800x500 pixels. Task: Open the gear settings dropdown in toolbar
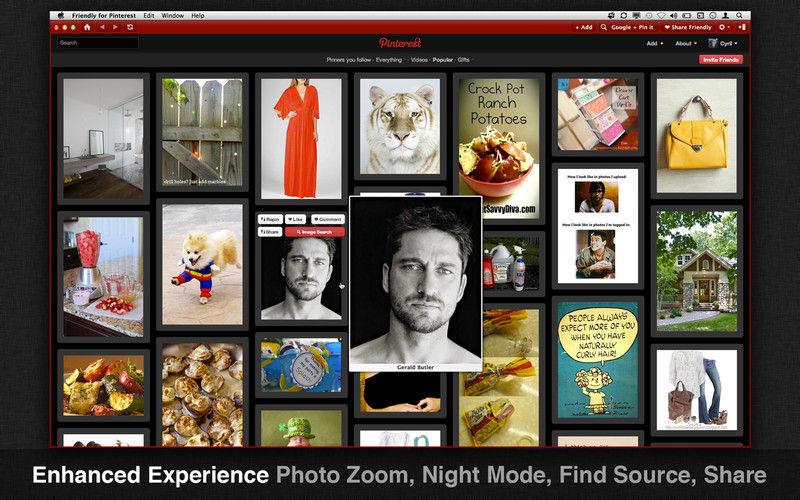click(724, 27)
